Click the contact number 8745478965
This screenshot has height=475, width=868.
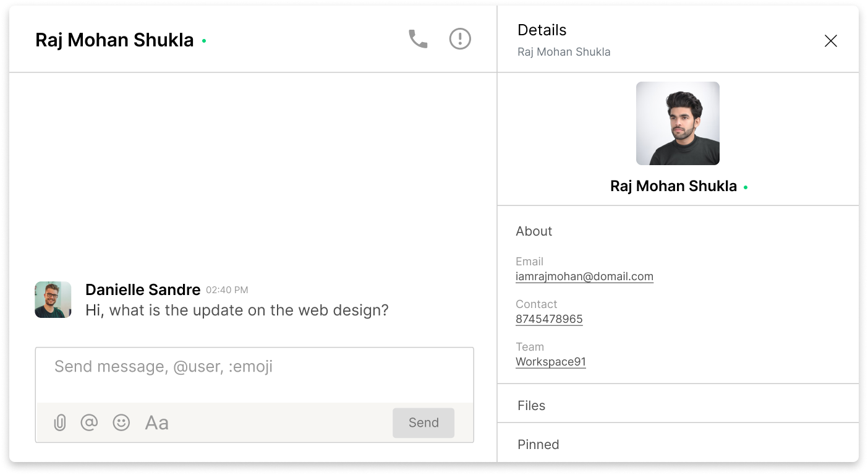(x=549, y=319)
